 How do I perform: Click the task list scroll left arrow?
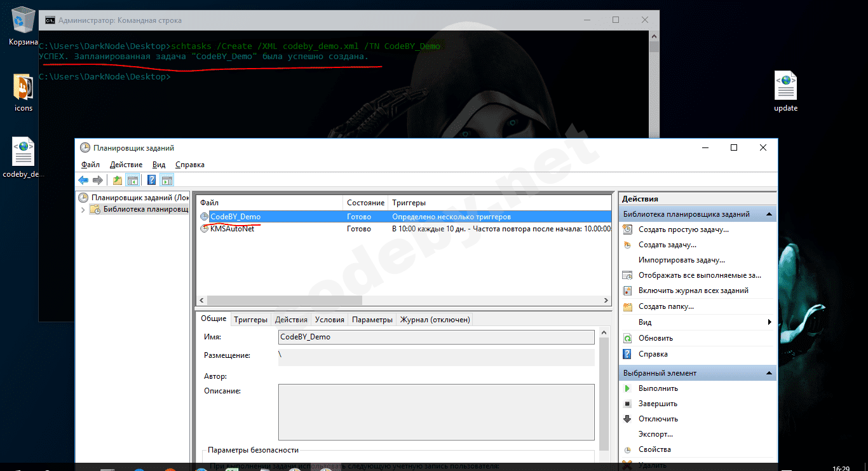(202, 300)
